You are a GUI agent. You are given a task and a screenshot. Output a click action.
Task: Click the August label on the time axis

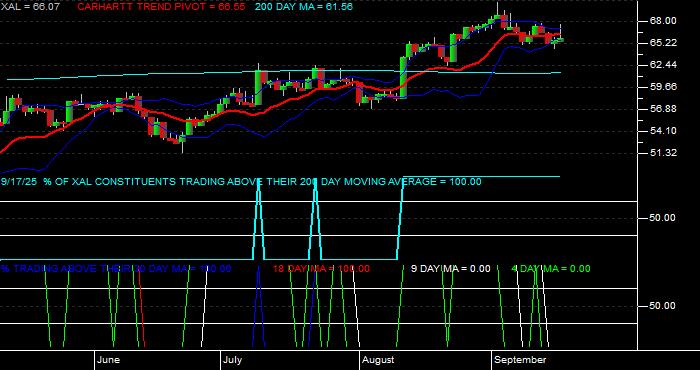tap(378, 360)
